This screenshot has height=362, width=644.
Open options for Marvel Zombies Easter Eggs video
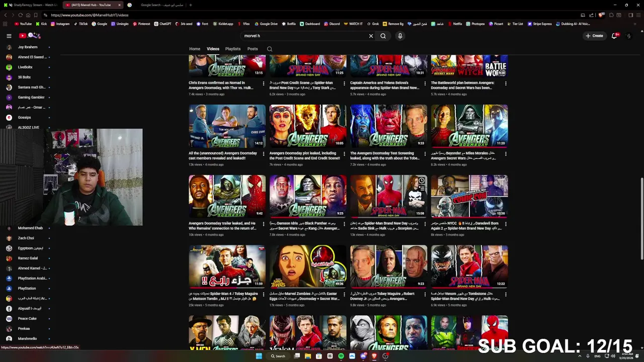pos(344,295)
